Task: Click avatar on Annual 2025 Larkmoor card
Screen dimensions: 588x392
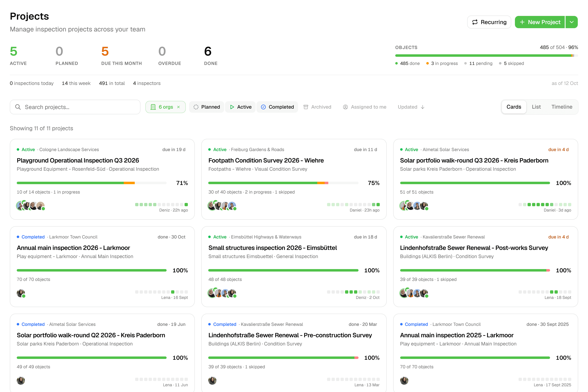Action: pos(404,381)
